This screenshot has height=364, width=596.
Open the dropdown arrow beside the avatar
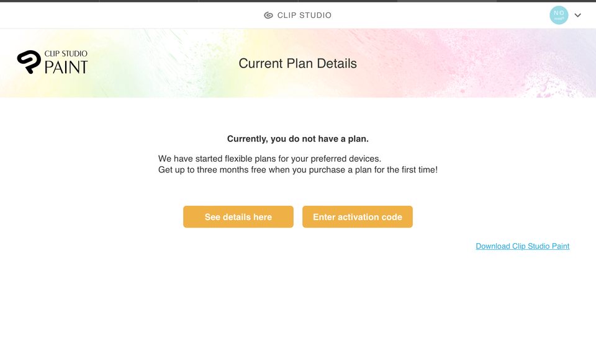[x=578, y=15]
